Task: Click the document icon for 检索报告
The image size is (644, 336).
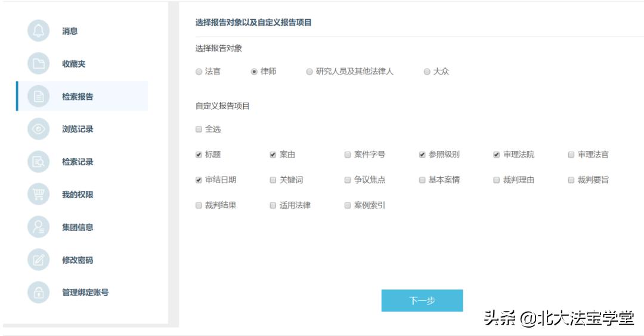Action: [x=38, y=96]
